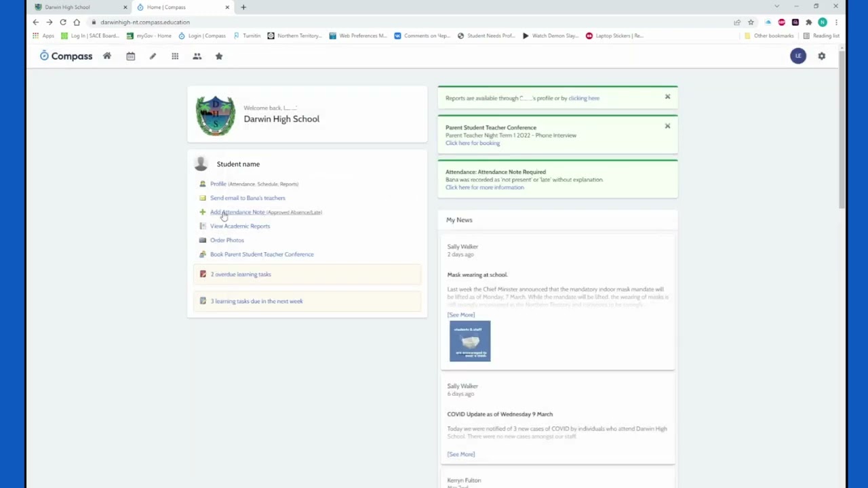The image size is (868, 488).
Task: Open the Reading list
Action: coord(821,36)
